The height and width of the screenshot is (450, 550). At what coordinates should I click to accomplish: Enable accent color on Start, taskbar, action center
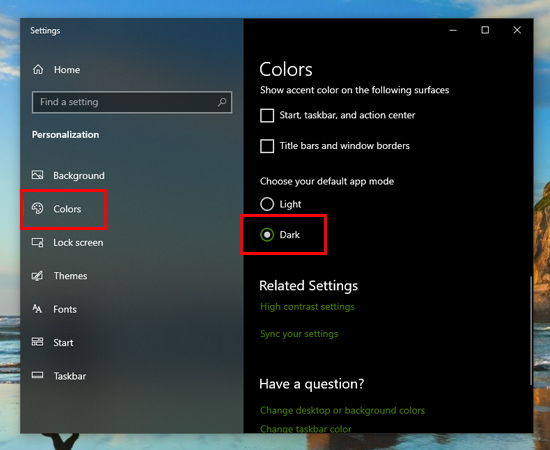coord(267,115)
